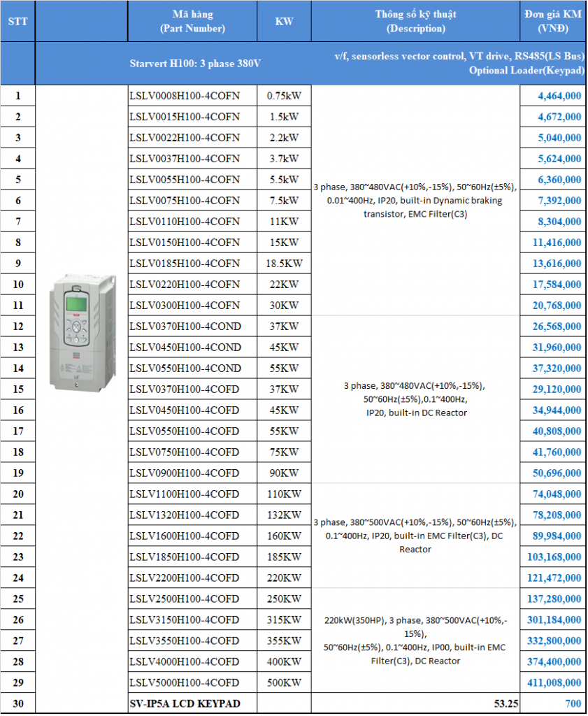
Task: Click the price 103,168,000
Action: pyautogui.click(x=553, y=557)
